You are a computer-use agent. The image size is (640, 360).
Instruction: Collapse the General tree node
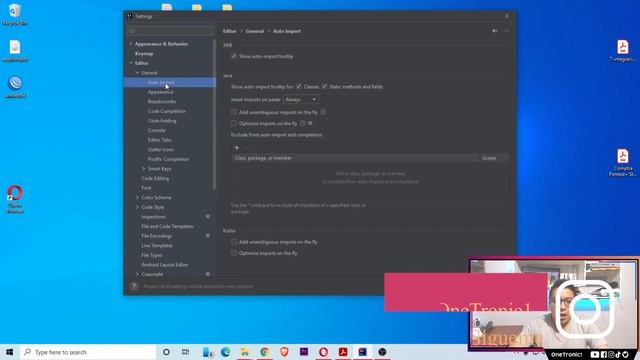(138, 73)
